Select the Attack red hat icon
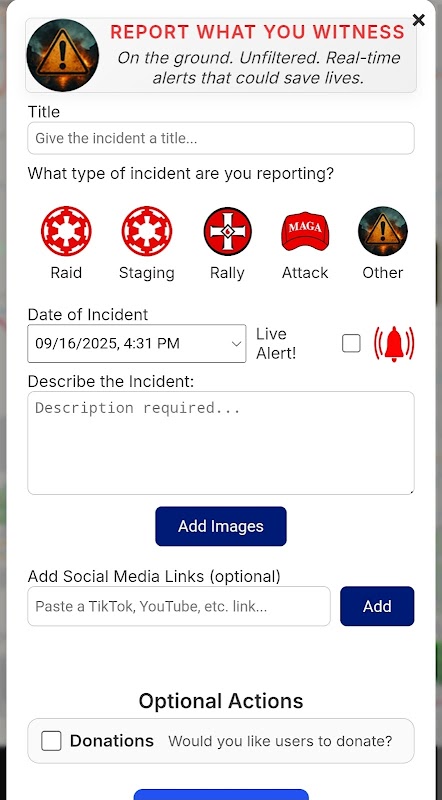 click(x=305, y=231)
